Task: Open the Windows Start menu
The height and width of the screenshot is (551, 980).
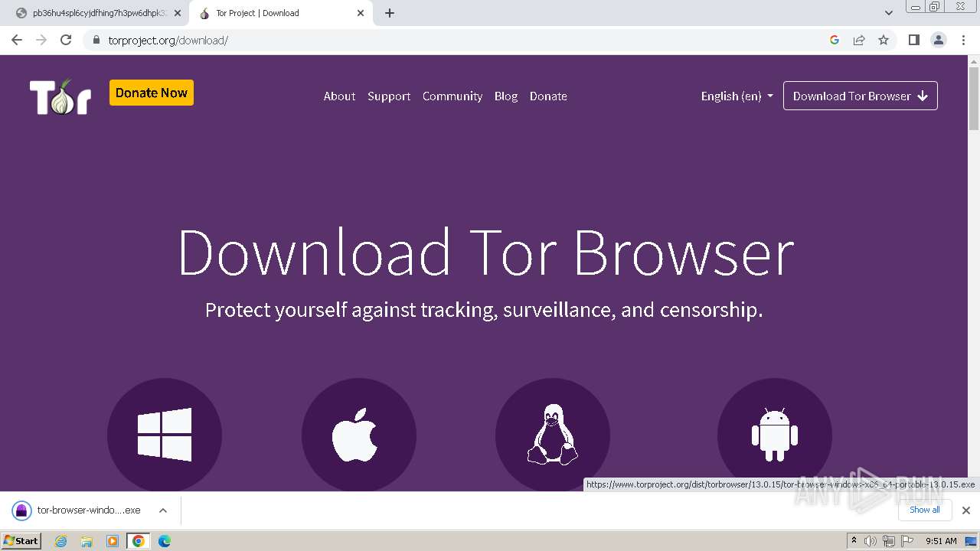Action: coord(21,541)
